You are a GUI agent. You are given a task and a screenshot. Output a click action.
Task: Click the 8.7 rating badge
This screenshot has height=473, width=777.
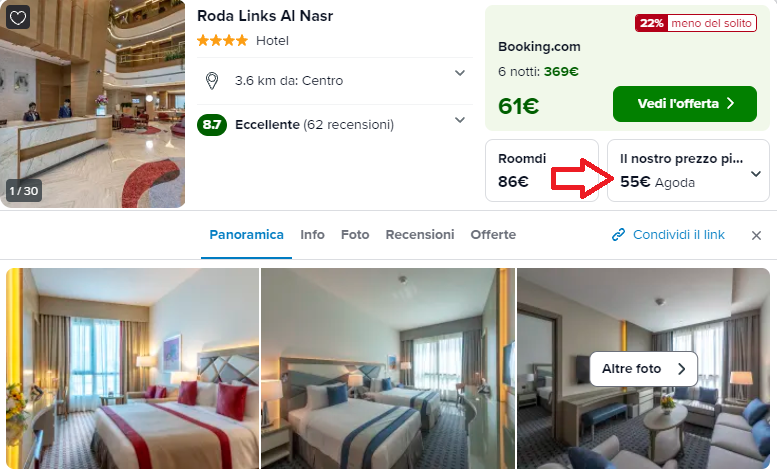tap(212, 125)
